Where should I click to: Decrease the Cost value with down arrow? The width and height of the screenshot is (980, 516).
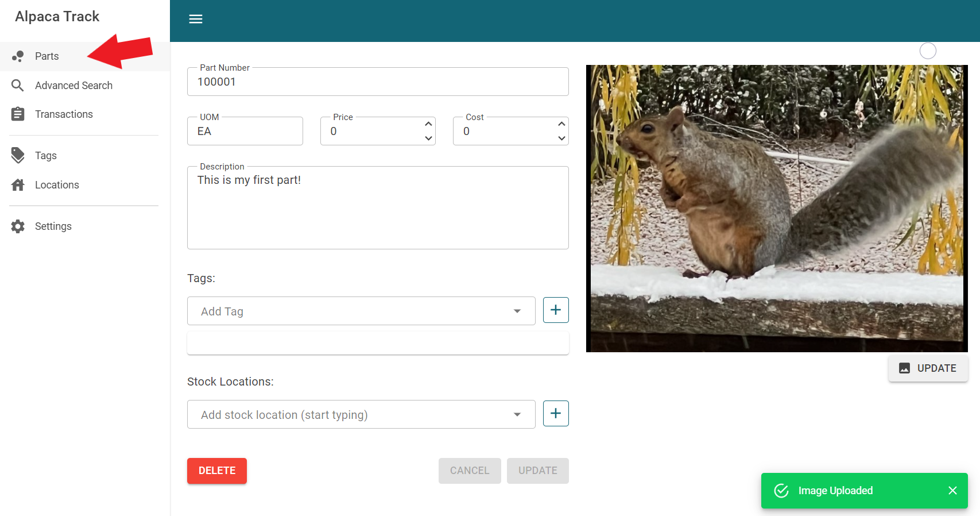[x=561, y=138]
